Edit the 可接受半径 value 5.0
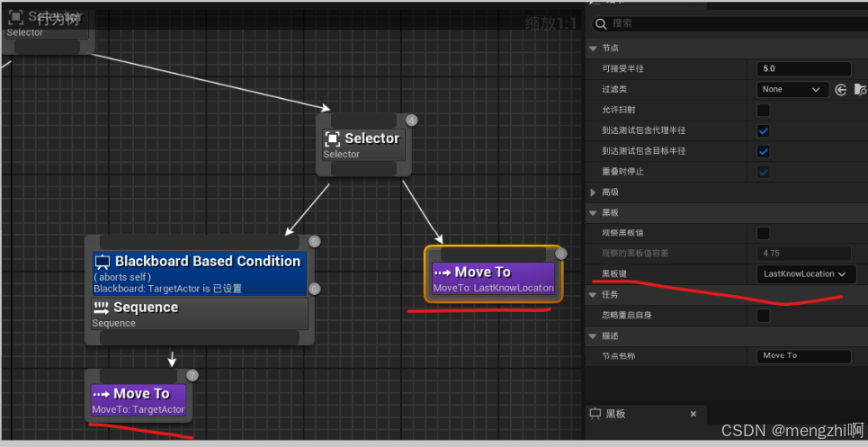 tap(803, 69)
